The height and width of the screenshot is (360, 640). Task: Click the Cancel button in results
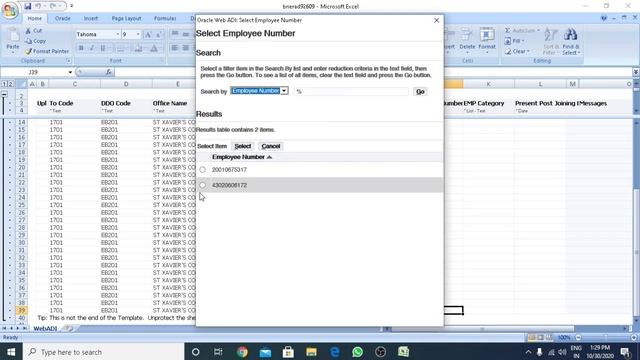(x=271, y=146)
